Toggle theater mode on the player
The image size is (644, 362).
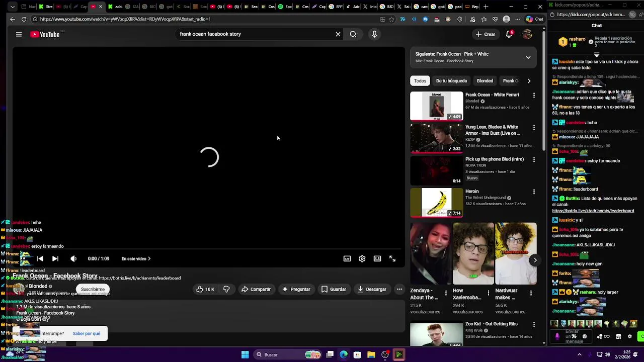tap(377, 258)
